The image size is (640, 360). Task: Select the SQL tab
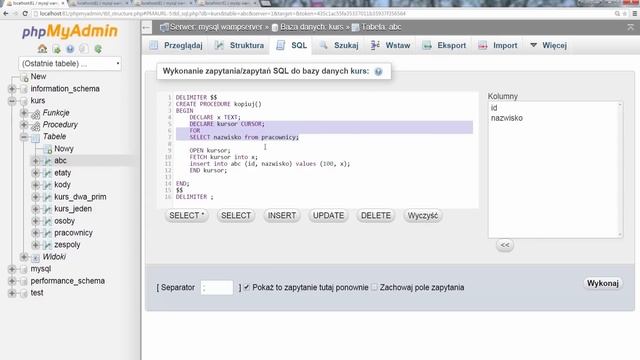(291, 45)
